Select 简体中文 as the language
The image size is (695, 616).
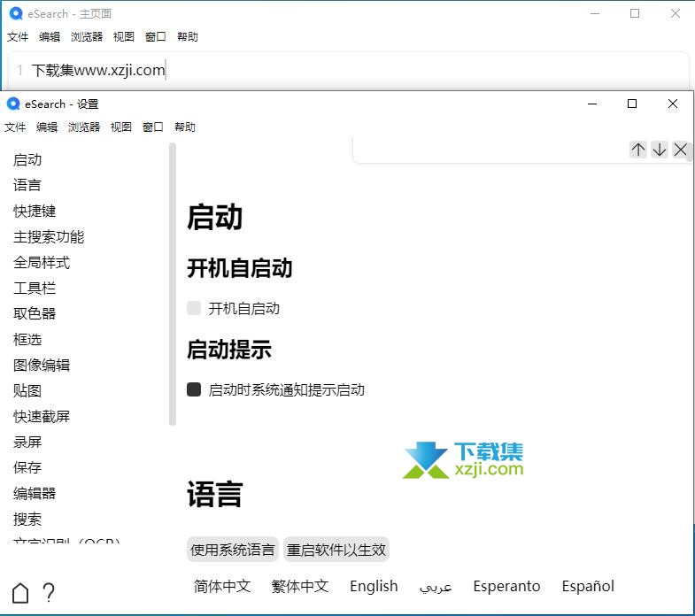pyautogui.click(x=222, y=586)
